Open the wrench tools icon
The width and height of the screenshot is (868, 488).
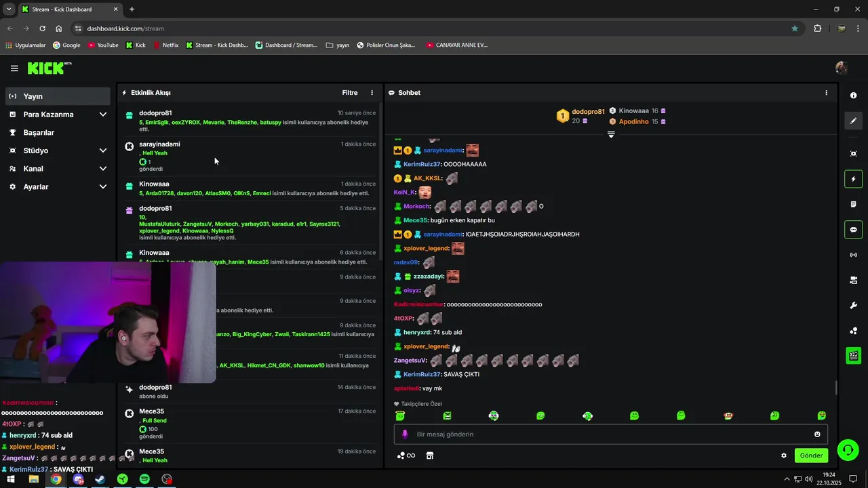854,306
